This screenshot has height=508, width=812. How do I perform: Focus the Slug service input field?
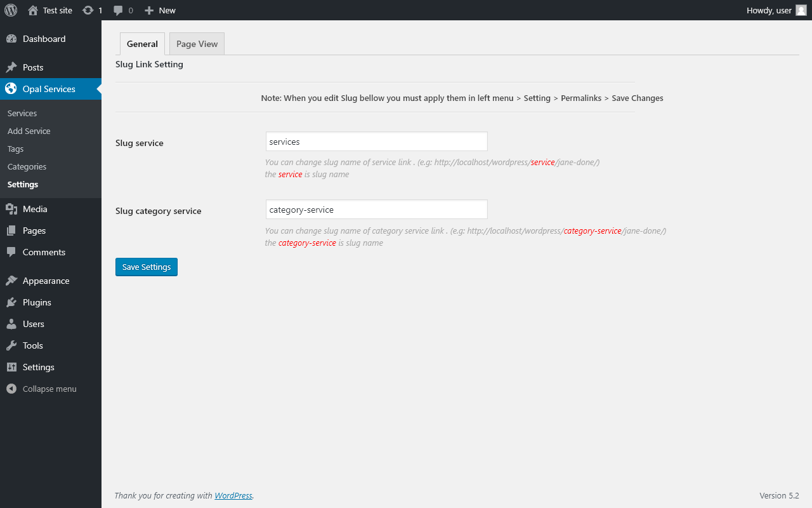click(x=377, y=142)
